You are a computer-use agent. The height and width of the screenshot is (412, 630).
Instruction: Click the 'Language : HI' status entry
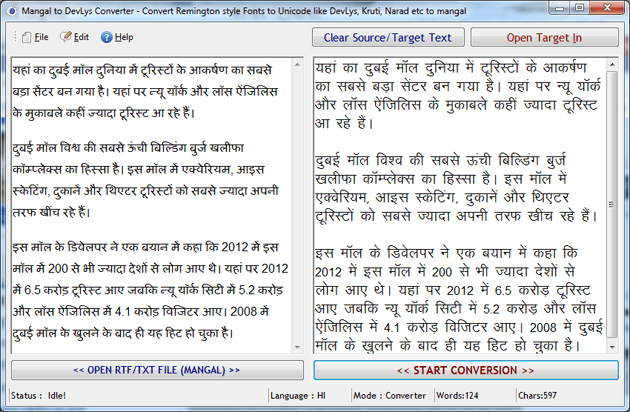tap(298, 396)
